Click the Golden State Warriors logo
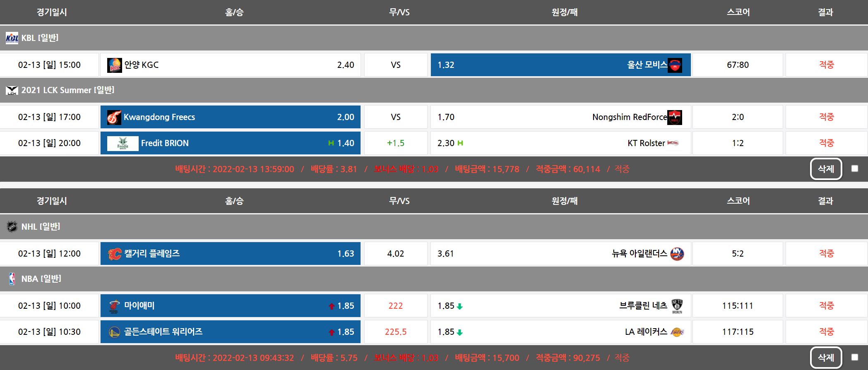 114,332
